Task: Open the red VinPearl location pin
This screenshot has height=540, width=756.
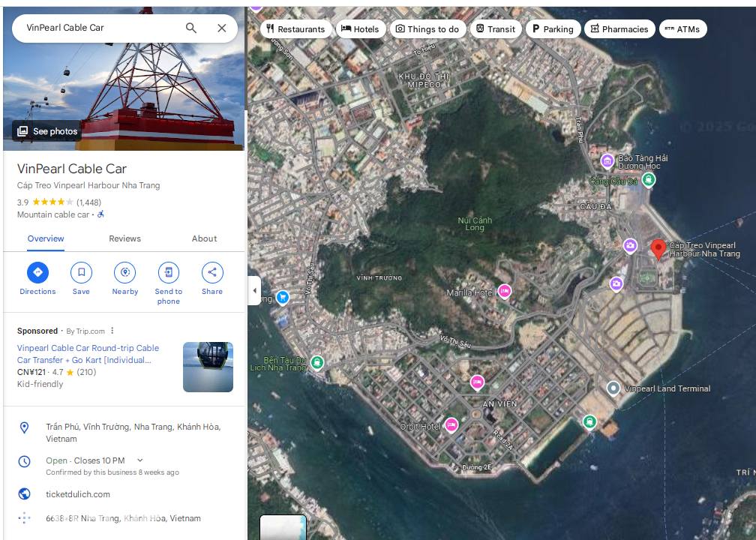Action: pos(658,249)
